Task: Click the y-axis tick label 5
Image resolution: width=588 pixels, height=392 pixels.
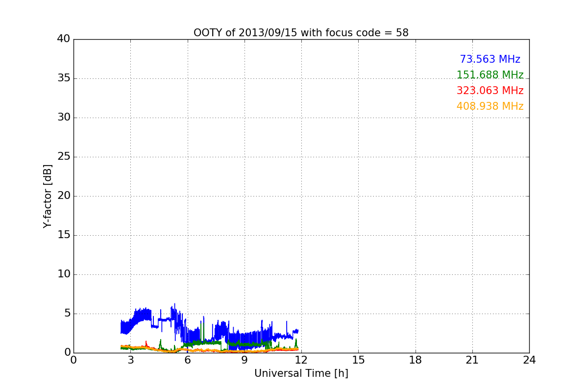Action: (67, 314)
